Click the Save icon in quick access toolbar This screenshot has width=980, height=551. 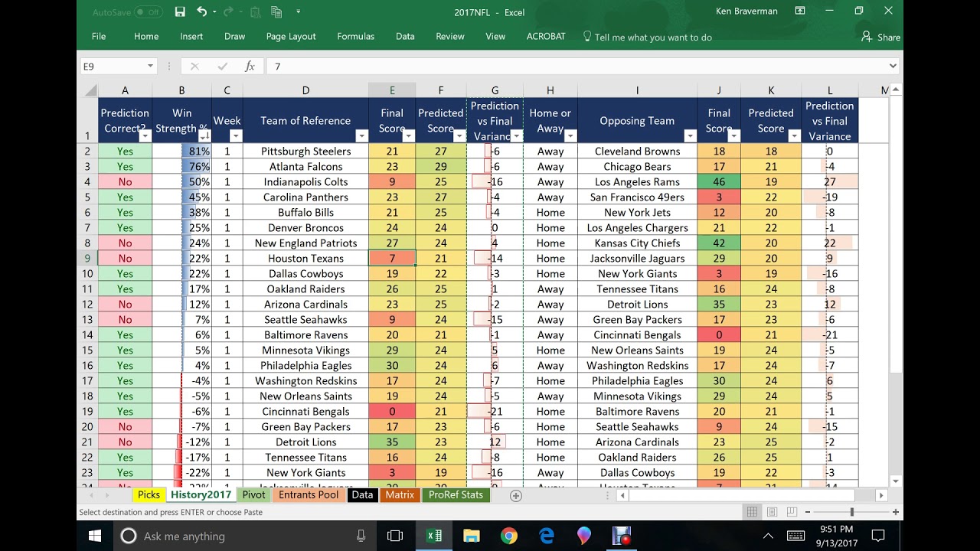pyautogui.click(x=180, y=11)
